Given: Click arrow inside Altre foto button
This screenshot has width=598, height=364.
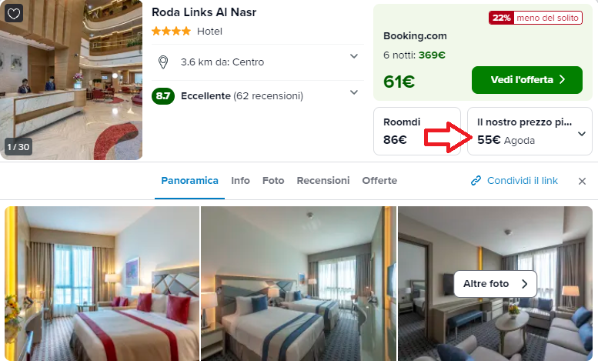Looking at the screenshot, I should (x=525, y=284).
